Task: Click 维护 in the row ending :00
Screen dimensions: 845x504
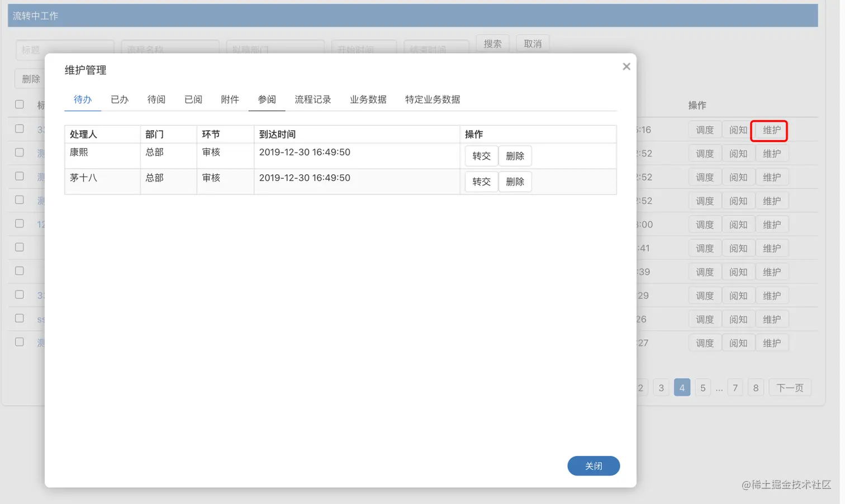Action: (772, 225)
